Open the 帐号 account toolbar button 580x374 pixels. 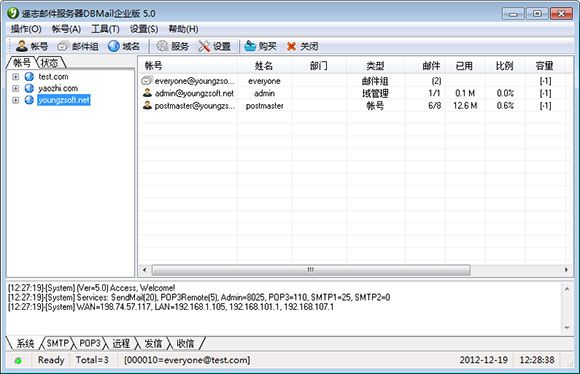click(x=32, y=46)
